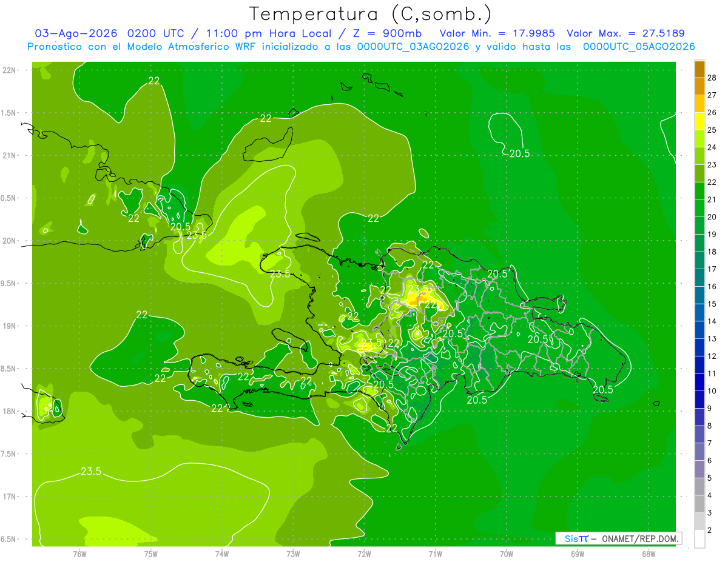Pick the blue legend swatch between 13 and 14
The width and height of the screenshot is (728, 562).
(x=699, y=330)
